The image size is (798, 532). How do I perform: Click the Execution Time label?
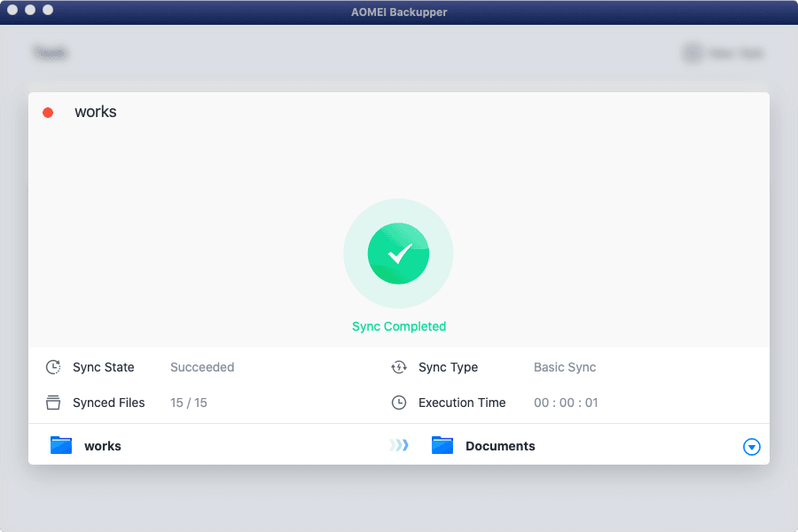tap(462, 403)
